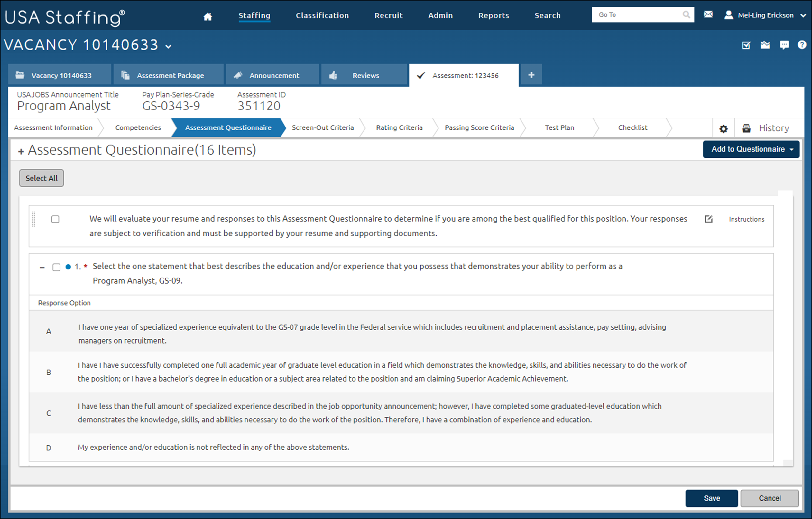This screenshot has width=812, height=519.
Task: Switch to the Vacancy 10140633 tab
Action: (x=59, y=75)
